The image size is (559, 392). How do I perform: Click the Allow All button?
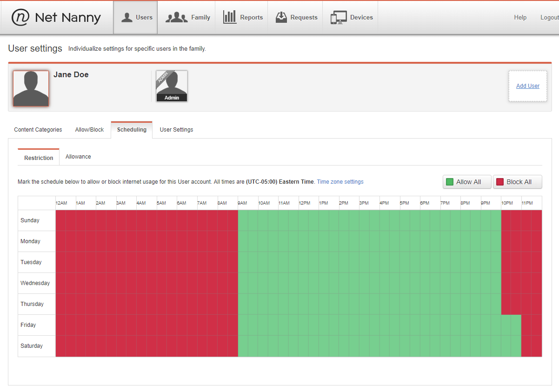pos(467,182)
